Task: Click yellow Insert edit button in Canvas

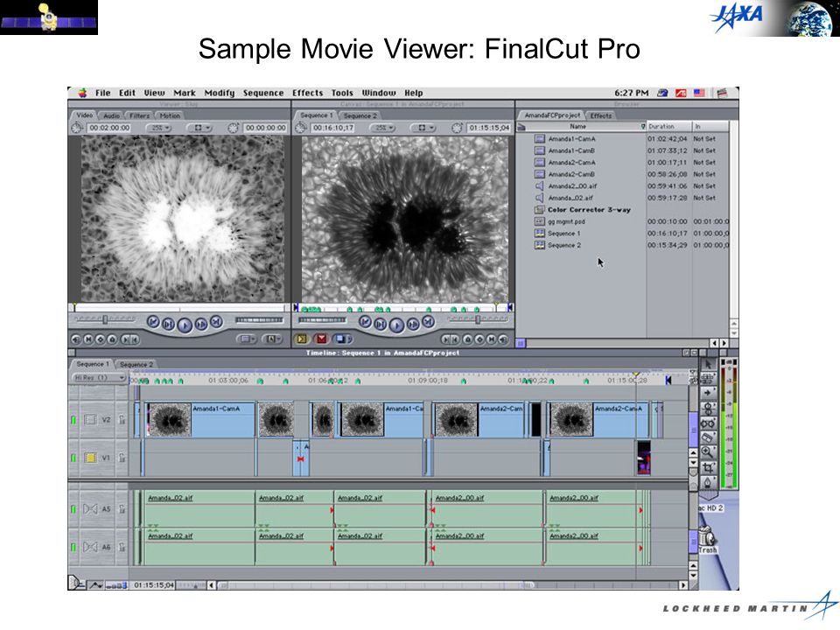Action: [x=302, y=339]
